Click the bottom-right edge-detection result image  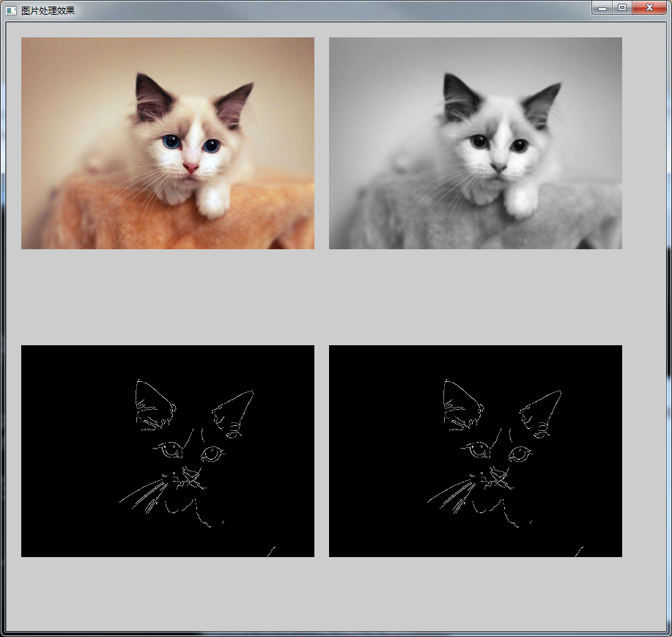coord(475,451)
